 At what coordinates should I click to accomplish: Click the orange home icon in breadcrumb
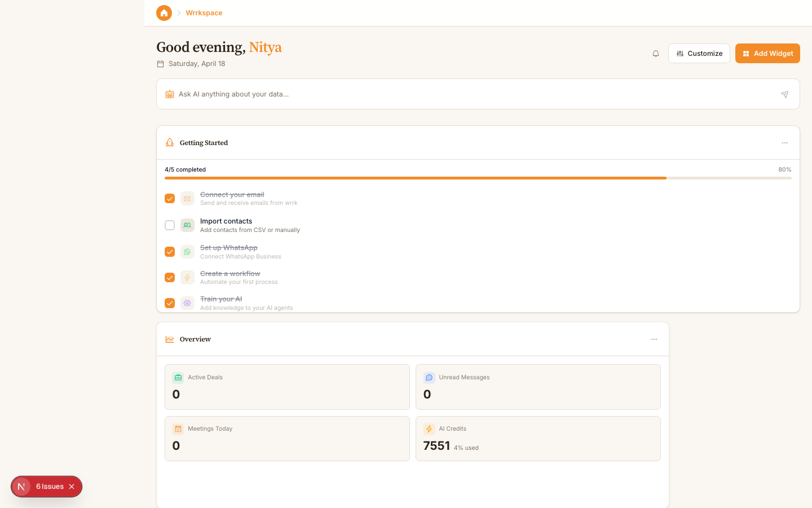point(164,13)
